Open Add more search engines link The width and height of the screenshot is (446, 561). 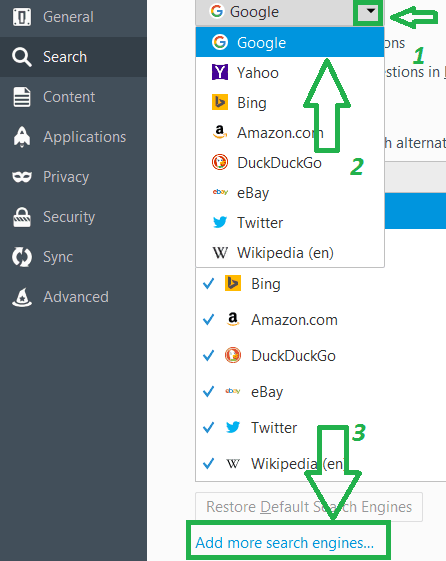[x=285, y=543]
